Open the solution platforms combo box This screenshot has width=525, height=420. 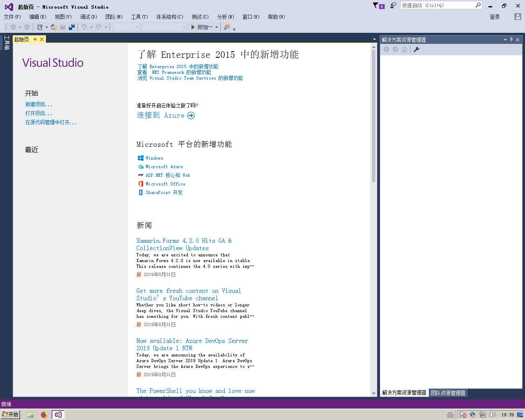click(164, 27)
